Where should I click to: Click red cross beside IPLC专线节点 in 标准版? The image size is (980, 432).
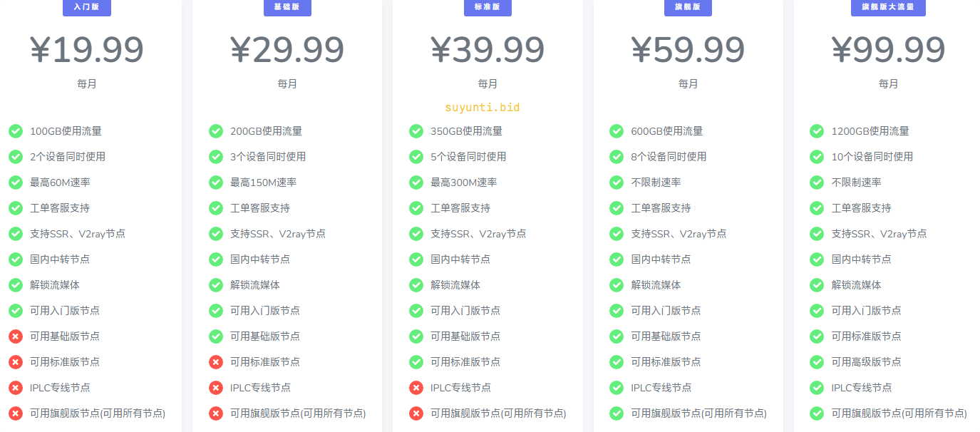416,388
